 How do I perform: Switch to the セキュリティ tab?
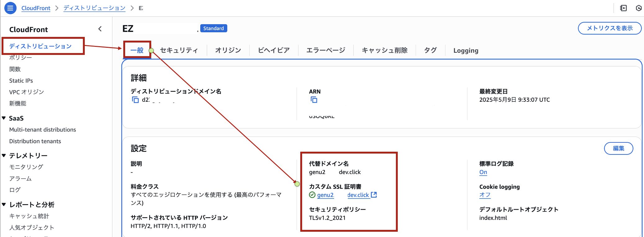[x=179, y=50]
